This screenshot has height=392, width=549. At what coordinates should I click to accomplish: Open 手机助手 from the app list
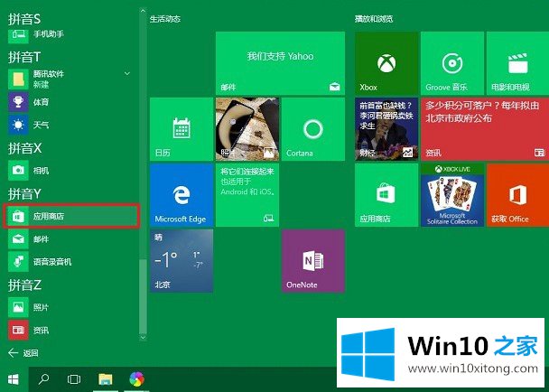[x=70, y=34]
